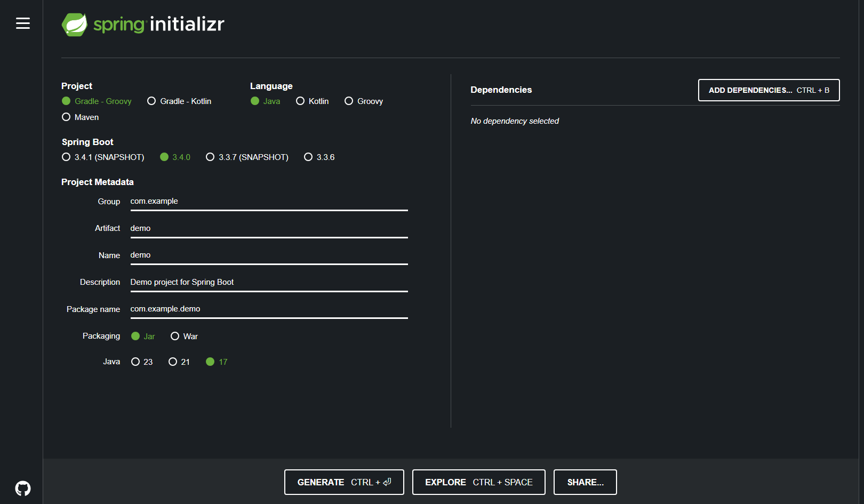Choose Java as the language
This screenshot has width=864, height=504.
pyautogui.click(x=265, y=101)
